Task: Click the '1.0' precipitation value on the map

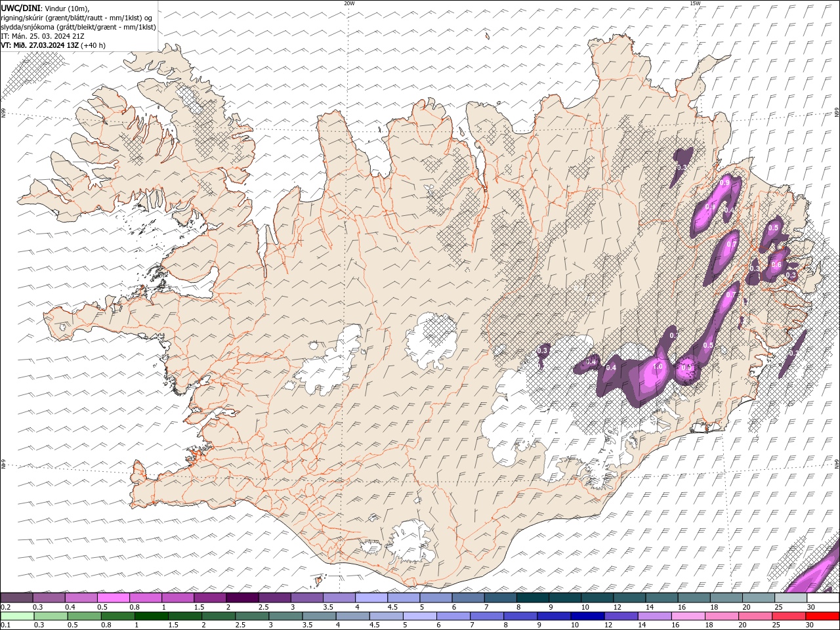Action: tap(658, 367)
